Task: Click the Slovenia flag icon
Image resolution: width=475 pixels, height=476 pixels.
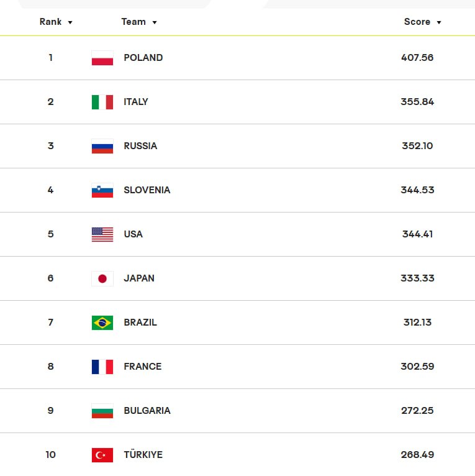Action: tap(102, 190)
